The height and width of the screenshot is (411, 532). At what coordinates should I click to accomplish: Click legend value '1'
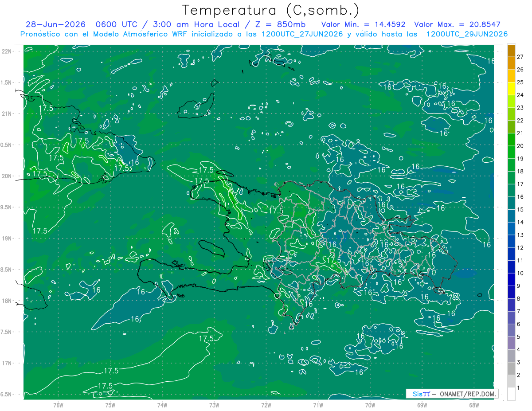(x=519, y=388)
